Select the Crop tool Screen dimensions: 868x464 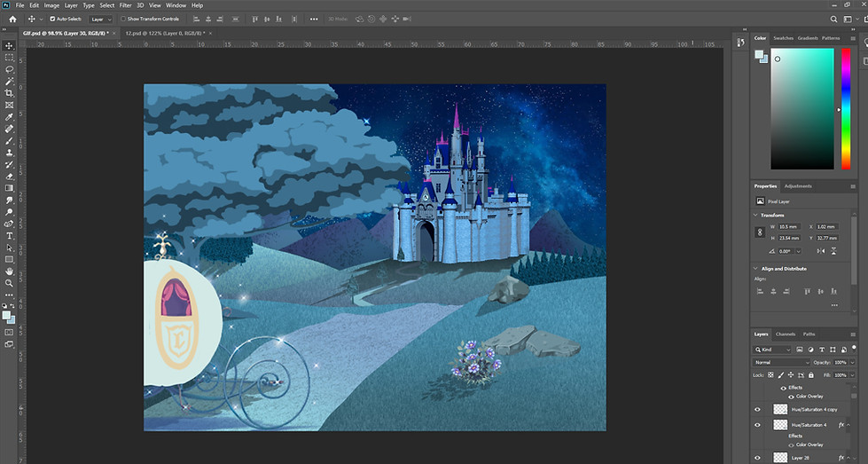tap(9, 93)
